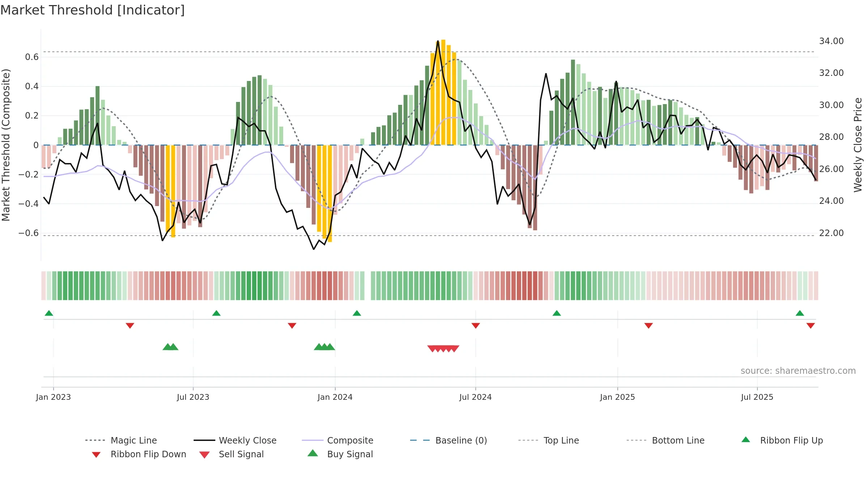Click the yellow bar at the Dec 2023 trough
868x488 pixels.
pos(330,193)
